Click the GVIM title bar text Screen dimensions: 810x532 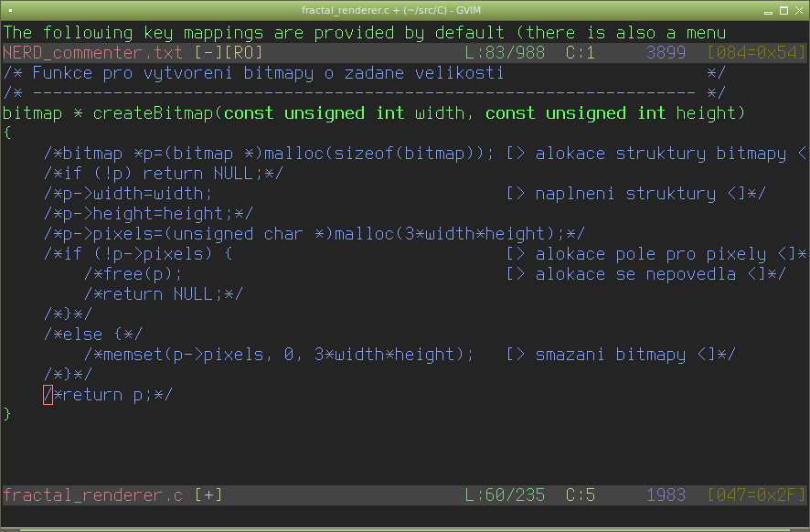(404, 9)
